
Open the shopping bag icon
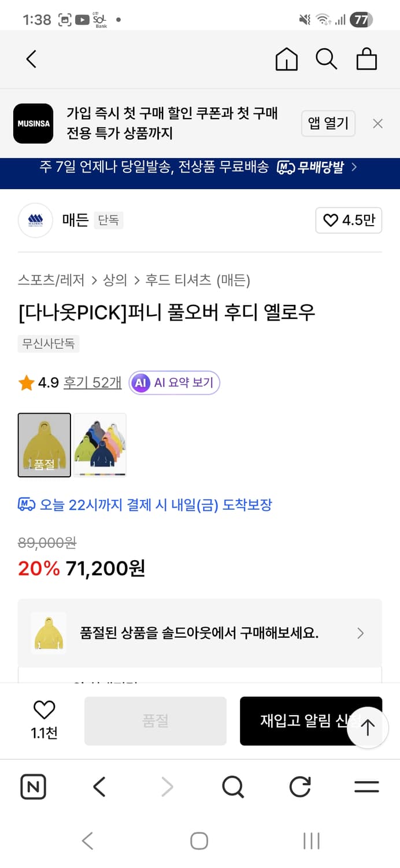[x=366, y=58]
